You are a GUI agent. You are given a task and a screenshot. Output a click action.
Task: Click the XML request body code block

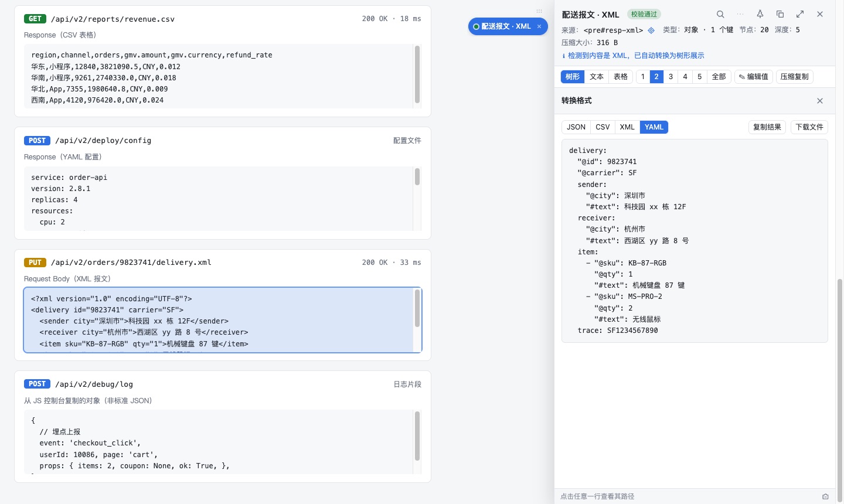[x=223, y=320]
